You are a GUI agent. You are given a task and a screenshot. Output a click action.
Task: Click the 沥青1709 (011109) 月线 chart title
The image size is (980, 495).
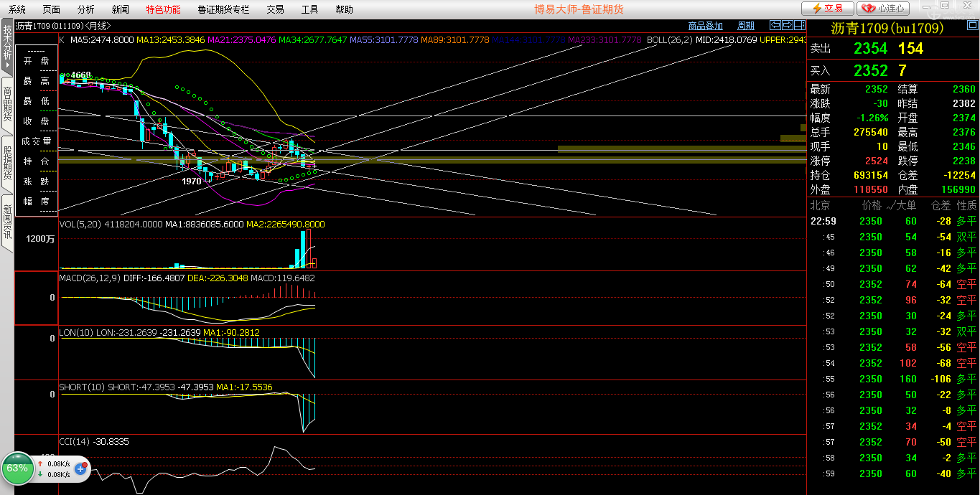click(x=64, y=26)
